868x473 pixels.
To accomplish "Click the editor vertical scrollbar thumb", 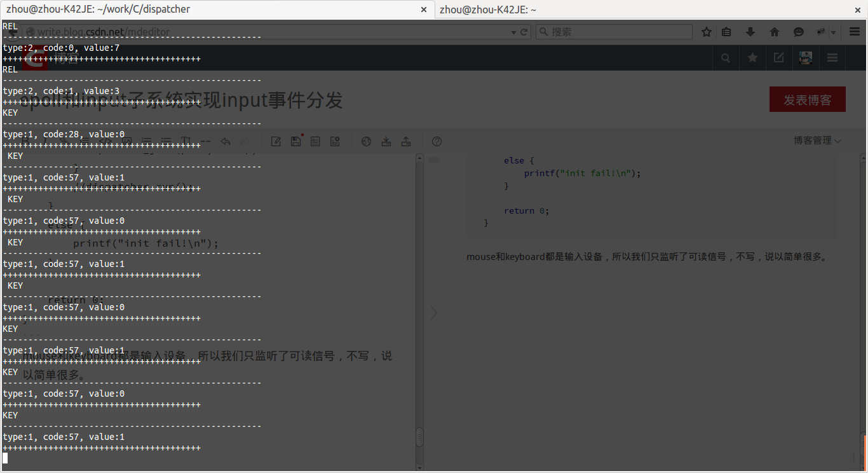I will (419, 437).
